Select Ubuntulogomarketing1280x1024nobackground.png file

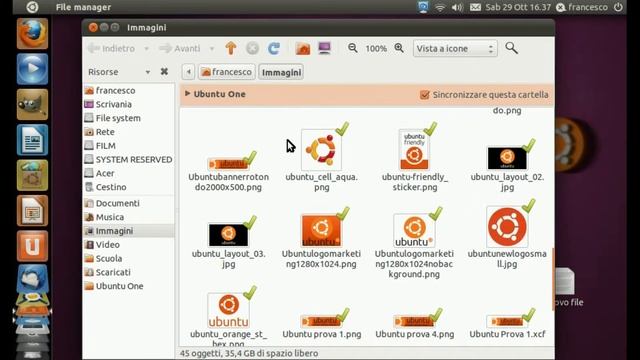tap(414, 231)
